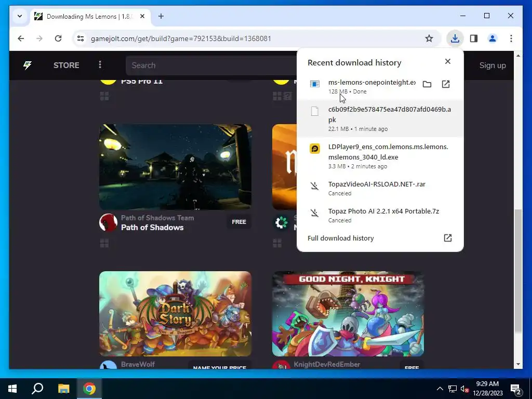Open Chrome three-dot menu
This screenshot has height=399, width=532.
(x=511, y=38)
